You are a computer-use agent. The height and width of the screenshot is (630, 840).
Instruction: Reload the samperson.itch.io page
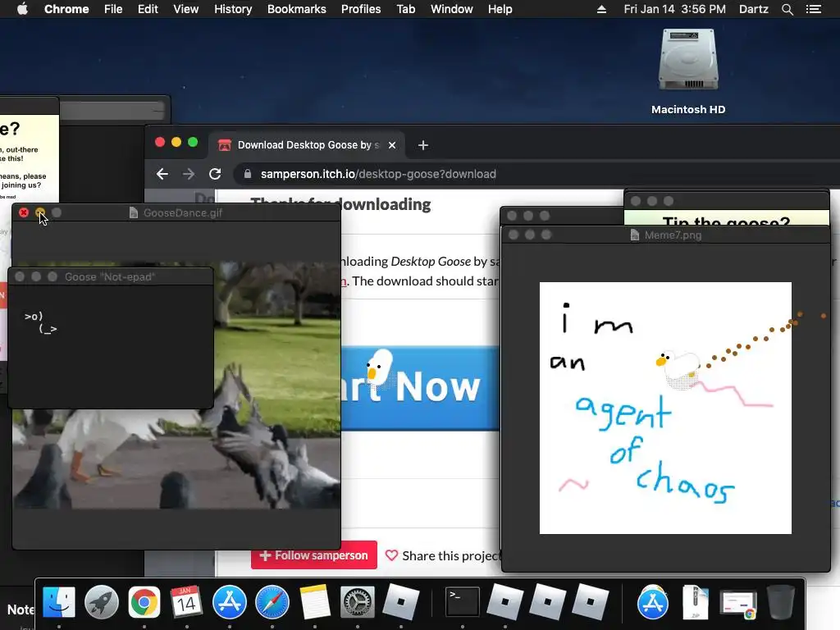click(215, 174)
